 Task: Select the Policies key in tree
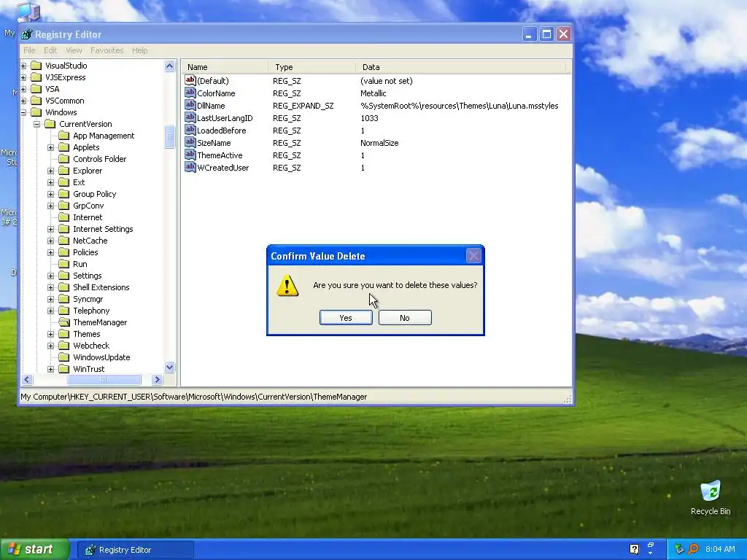click(85, 252)
